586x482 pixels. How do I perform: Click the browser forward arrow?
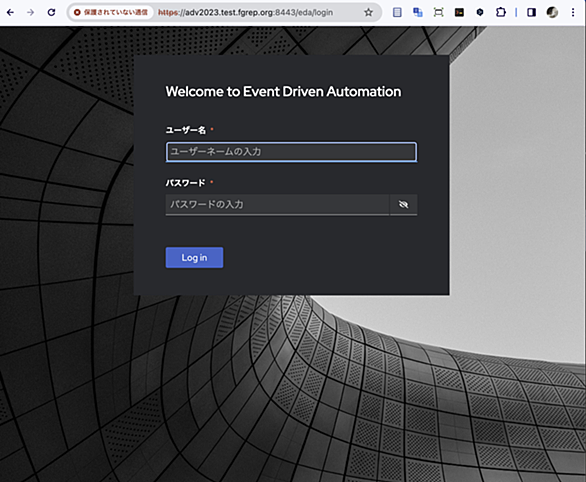point(31,12)
